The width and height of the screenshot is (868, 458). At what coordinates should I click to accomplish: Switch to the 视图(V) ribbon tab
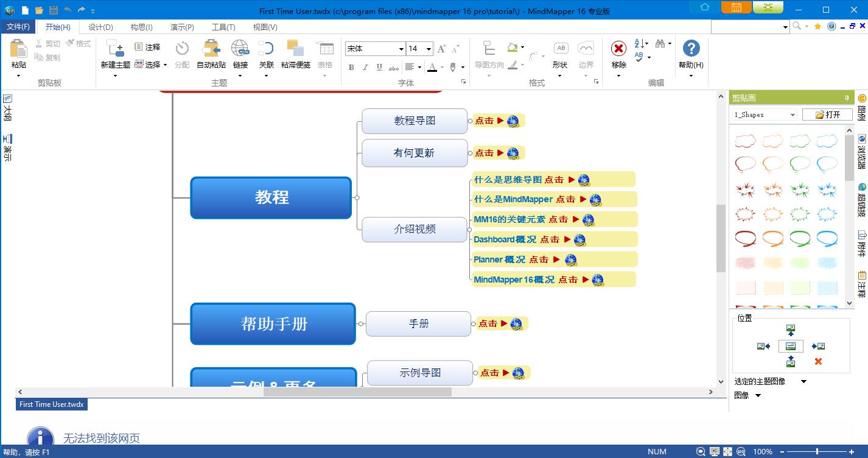click(265, 27)
